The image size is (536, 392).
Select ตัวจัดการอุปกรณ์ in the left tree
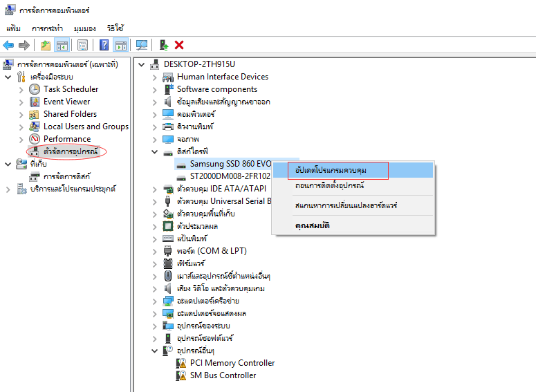click(71, 151)
